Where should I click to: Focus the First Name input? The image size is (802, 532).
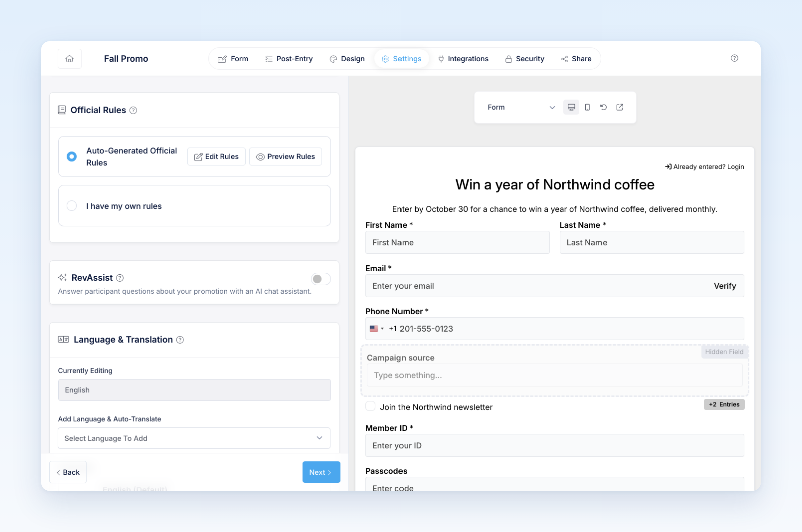pos(458,242)
